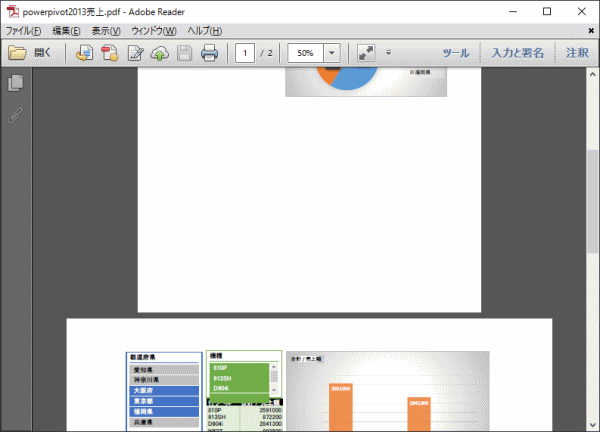
Task: Click the first orange bar in the chart
Action: pos(341,408)
